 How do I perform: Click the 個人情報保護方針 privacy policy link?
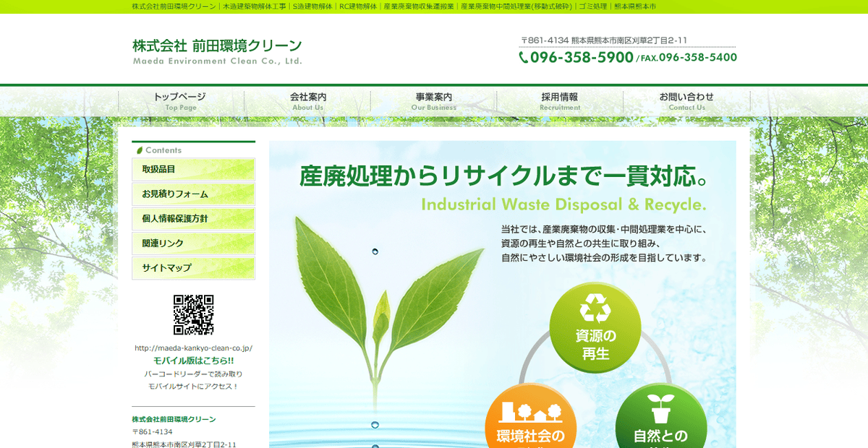point(193,219)
